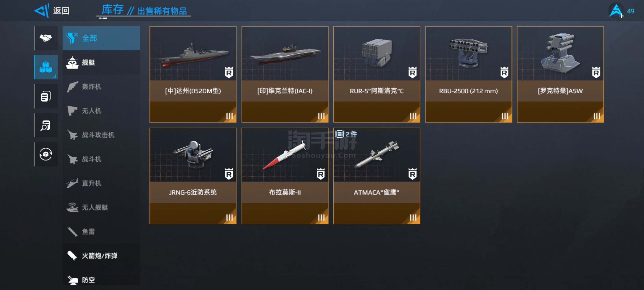Open the documents list sidebar icon
The image size is (644, 290).
point(46,96)
